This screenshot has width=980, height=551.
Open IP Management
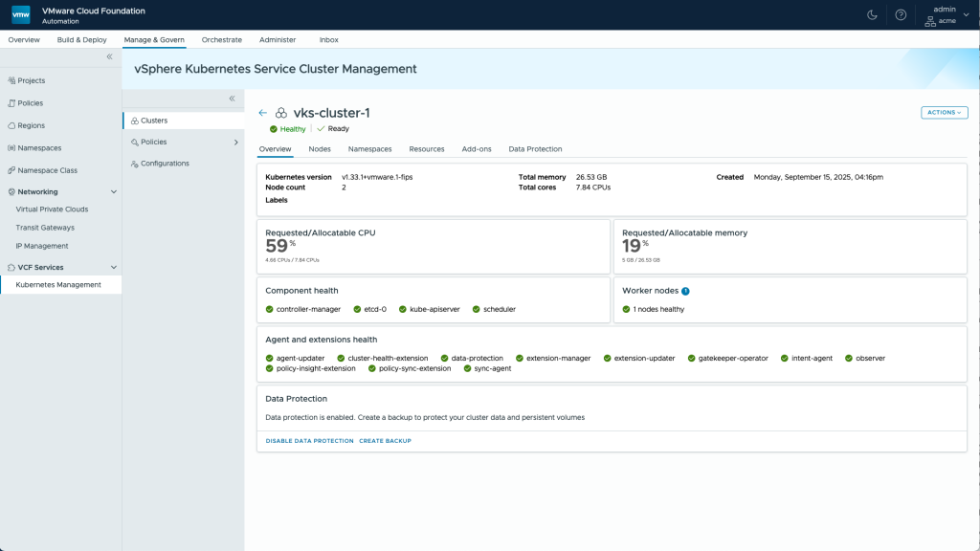coord(42,246)
